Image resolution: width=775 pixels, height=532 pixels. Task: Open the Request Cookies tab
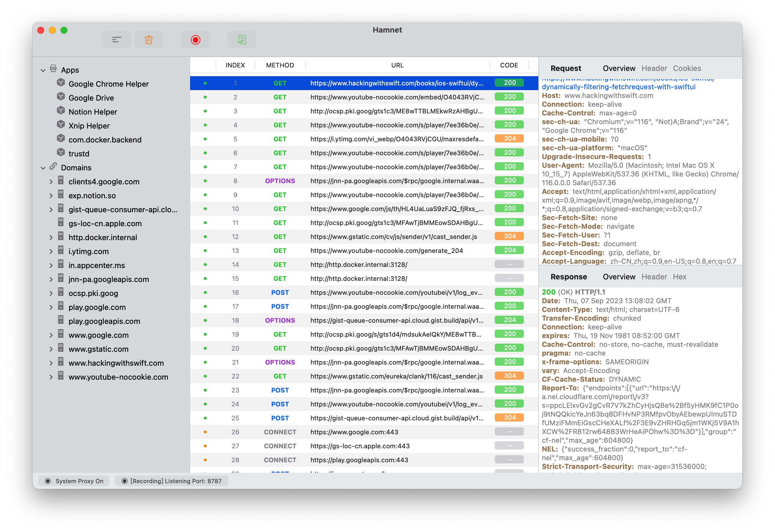(687, 68)
